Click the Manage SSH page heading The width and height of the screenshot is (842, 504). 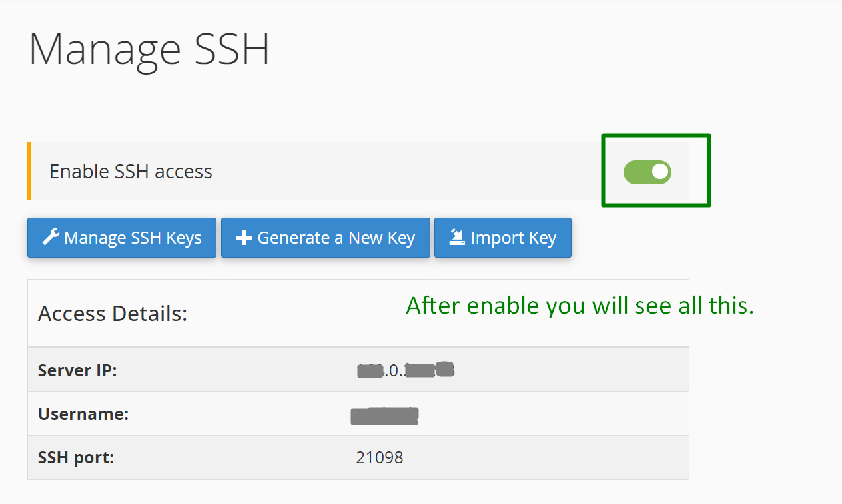click(149, 49)
